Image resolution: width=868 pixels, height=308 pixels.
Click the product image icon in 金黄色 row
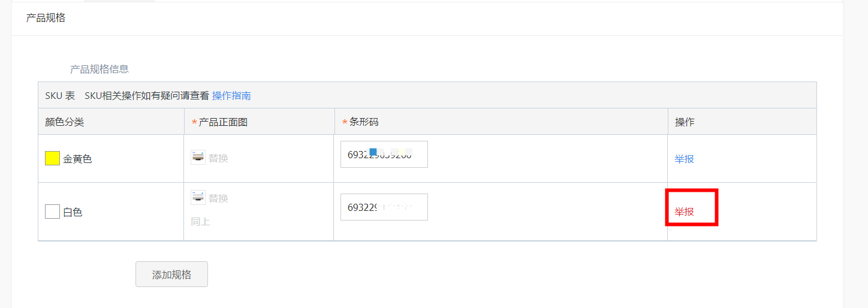pos(198,158)
